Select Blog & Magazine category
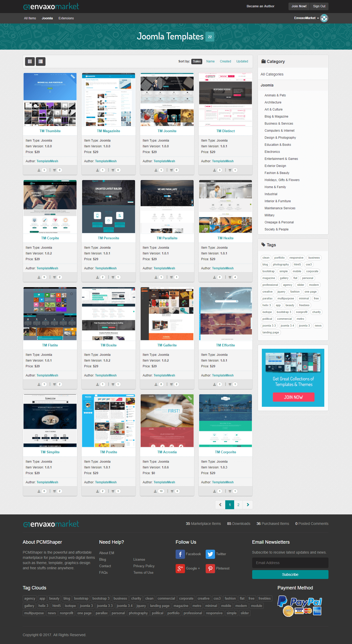Image resolution: width=352 pixels, height=644 pixels. pos(276,117)
